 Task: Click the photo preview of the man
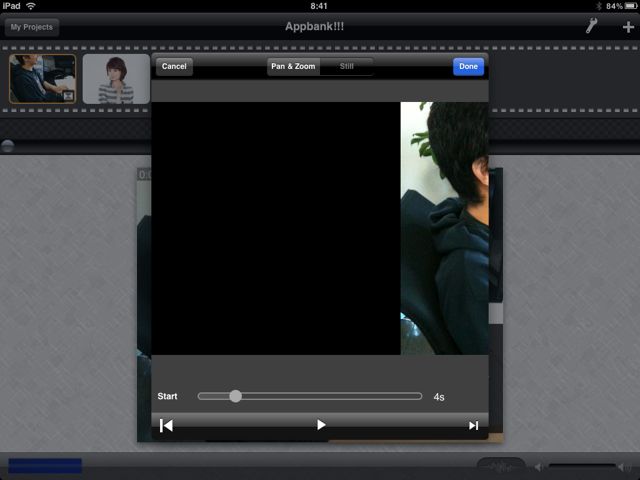pos(444,228)
